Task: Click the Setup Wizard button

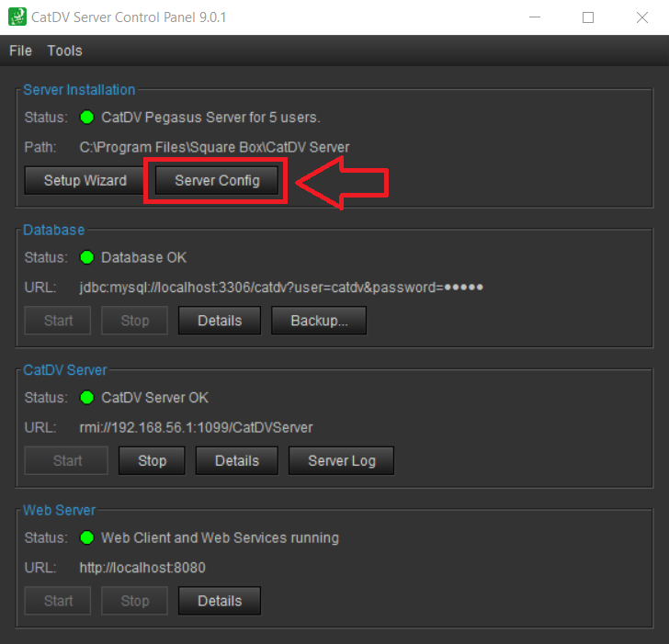Action: [x=85, y=180]
